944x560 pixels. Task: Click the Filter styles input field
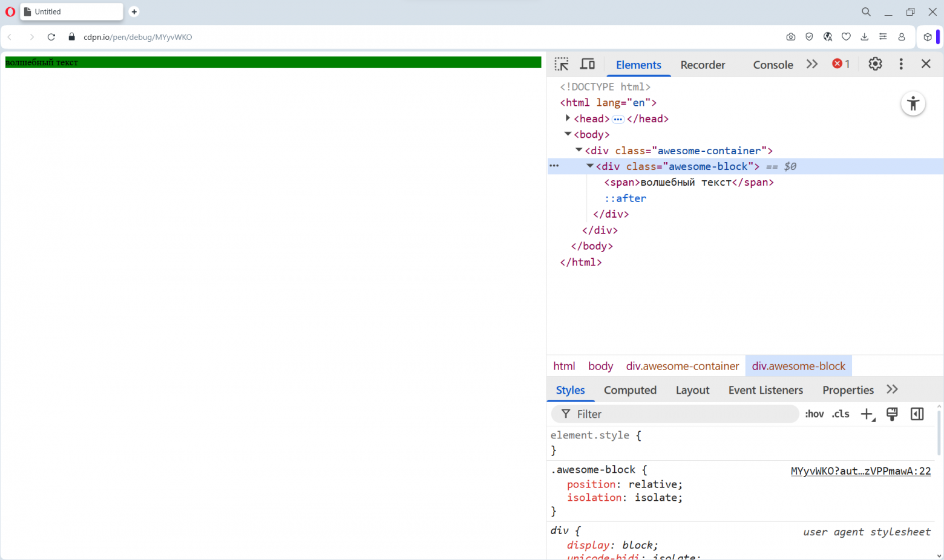click(675, 414)
